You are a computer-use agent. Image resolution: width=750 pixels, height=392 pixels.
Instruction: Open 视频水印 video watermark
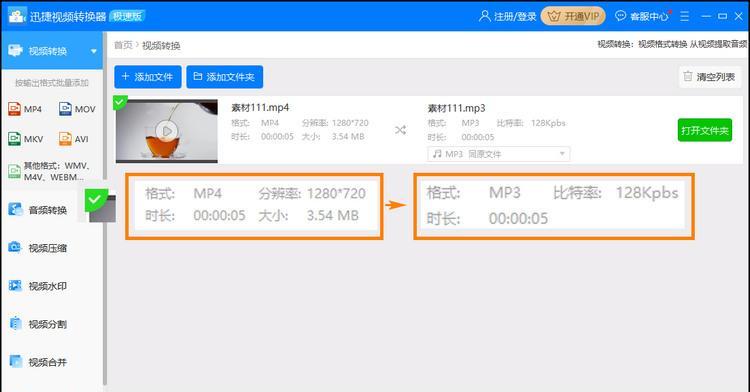47,286
